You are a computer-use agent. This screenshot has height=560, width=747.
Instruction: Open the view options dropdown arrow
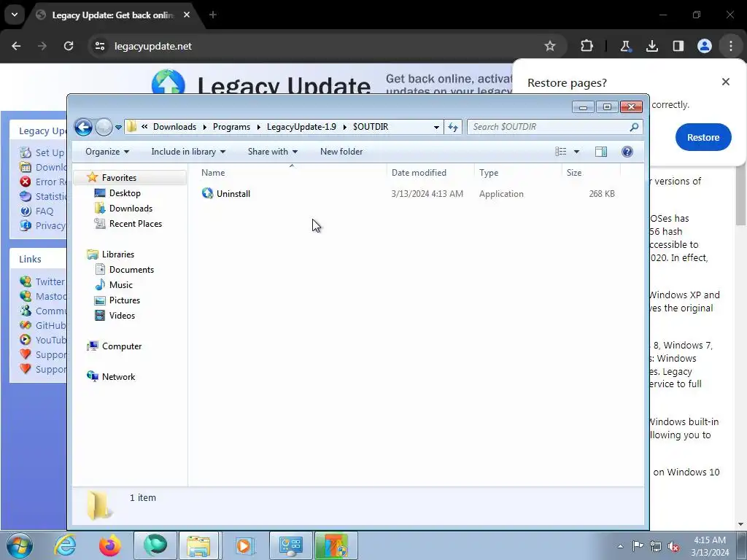[x=576, y=152]
